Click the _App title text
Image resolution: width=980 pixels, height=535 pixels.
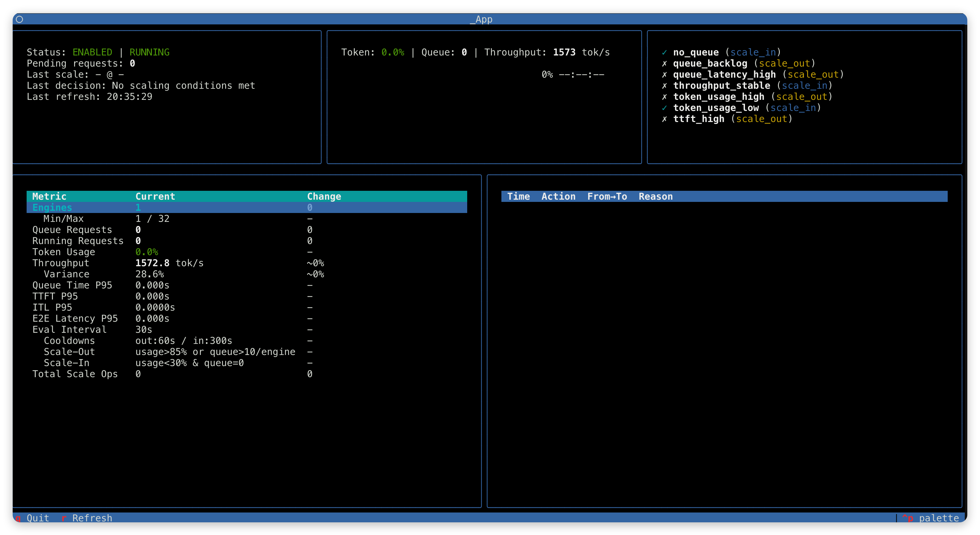[481, 19]
